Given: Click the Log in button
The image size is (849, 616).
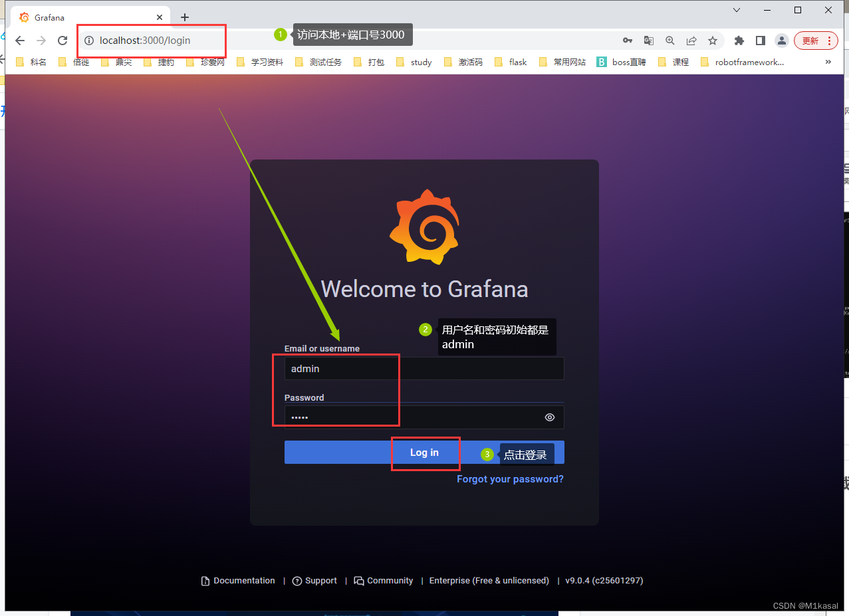Looking at the screenshot, I should 424,452.
